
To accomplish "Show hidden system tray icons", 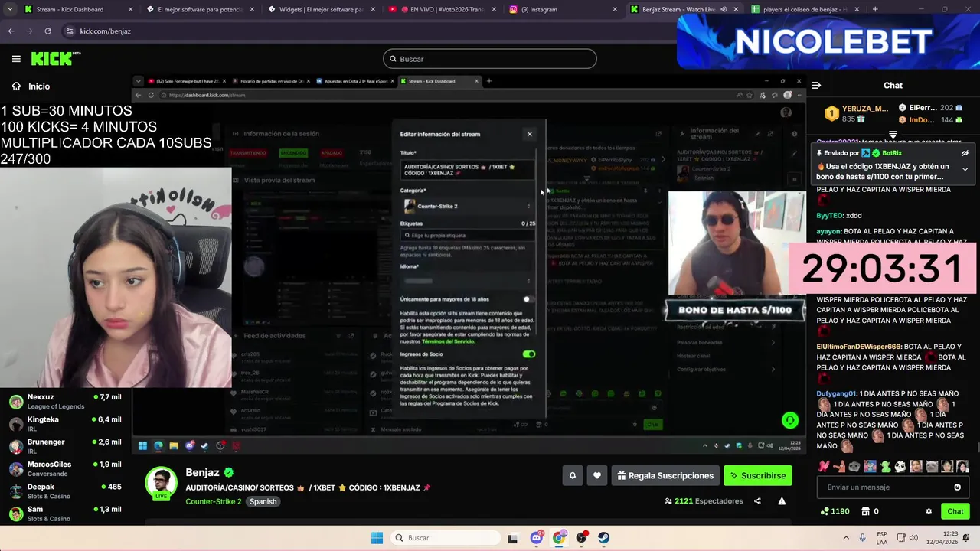I will tap(846, 538).
